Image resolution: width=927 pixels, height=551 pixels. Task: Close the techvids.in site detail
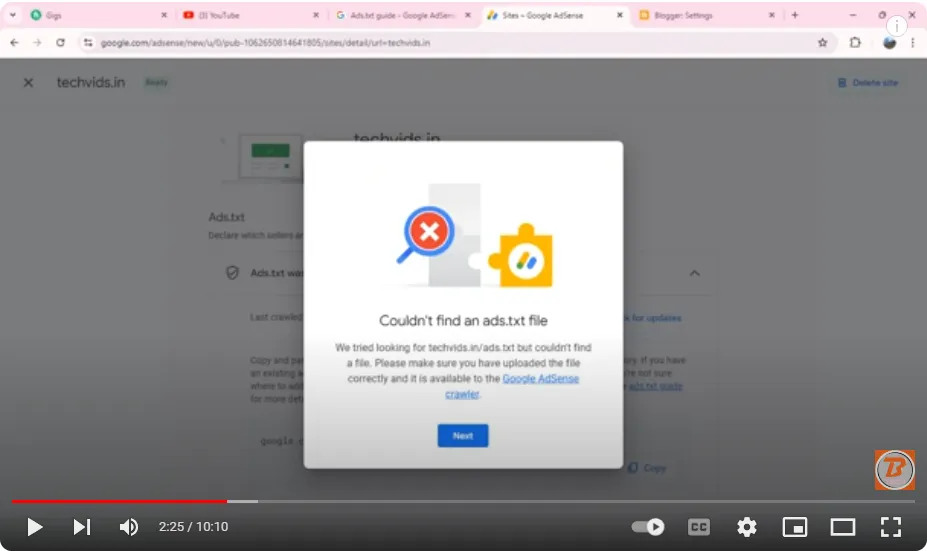pyautogui.click(x=28, y=83)
